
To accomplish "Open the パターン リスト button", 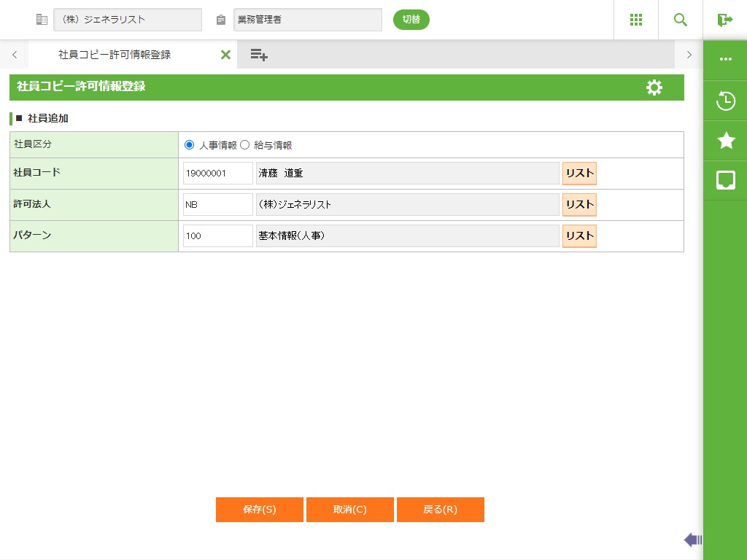I will pyautogui.click(x=579, y=236).
